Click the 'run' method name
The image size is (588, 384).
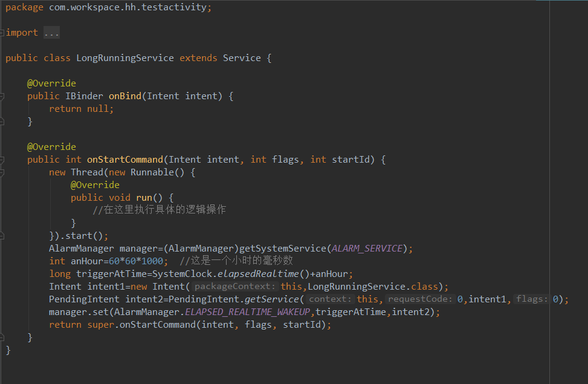coord(144,198)
